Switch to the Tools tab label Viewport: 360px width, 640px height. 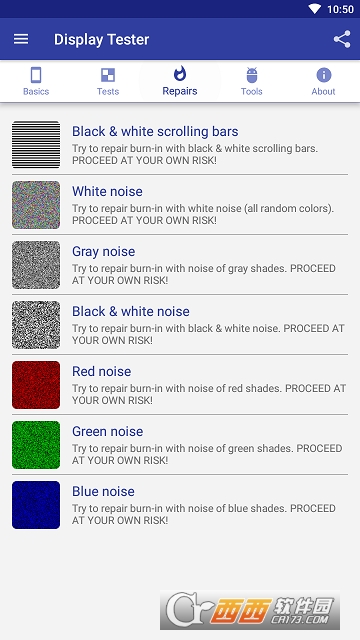(x=251, y=91)
